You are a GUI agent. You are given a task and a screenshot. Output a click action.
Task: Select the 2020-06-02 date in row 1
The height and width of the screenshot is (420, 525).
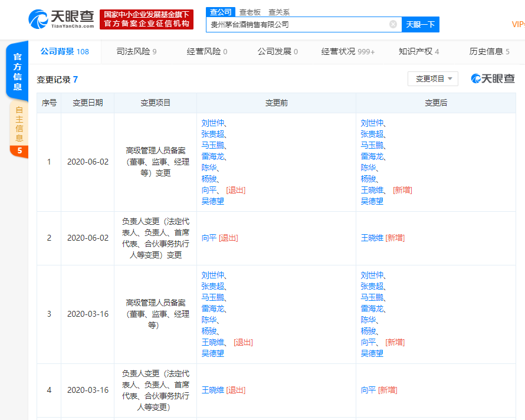(88, 162)
